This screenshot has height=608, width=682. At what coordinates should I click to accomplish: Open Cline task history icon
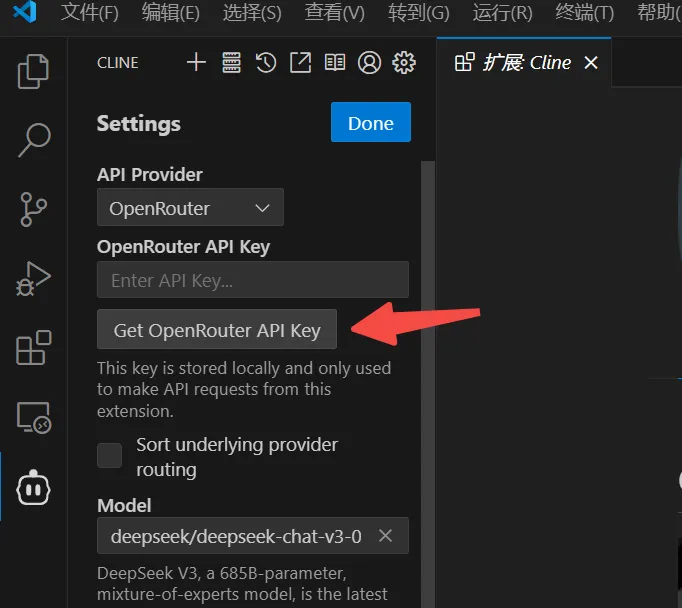266,63
